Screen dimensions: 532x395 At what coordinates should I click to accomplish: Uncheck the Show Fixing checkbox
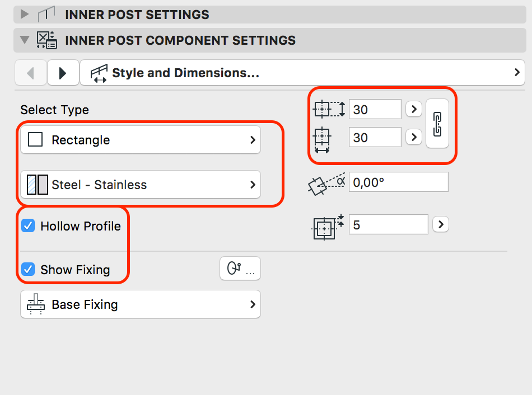coord(27,270)
